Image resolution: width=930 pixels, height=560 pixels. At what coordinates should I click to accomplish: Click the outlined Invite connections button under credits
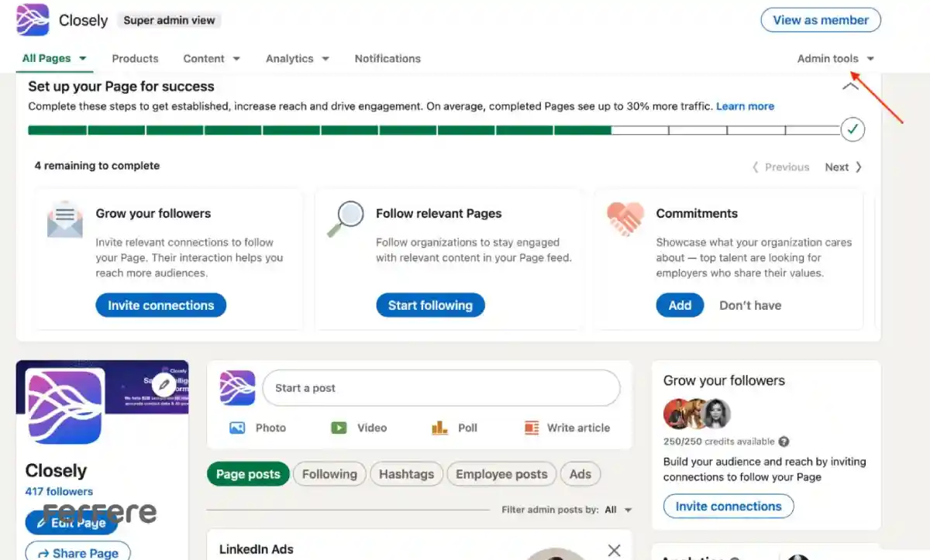728,507
